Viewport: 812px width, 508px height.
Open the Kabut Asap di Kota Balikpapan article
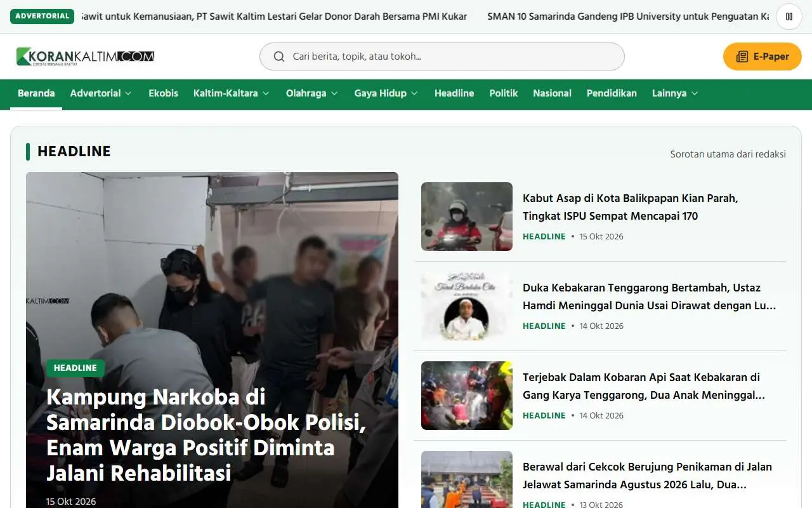(630, 207)
